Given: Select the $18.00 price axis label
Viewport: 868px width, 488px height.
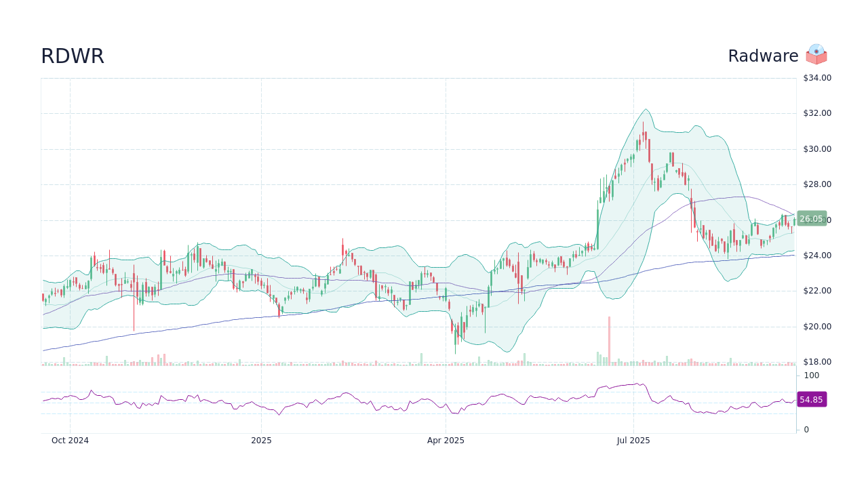Looking at the screenshot, I should (x=817, y=362).
